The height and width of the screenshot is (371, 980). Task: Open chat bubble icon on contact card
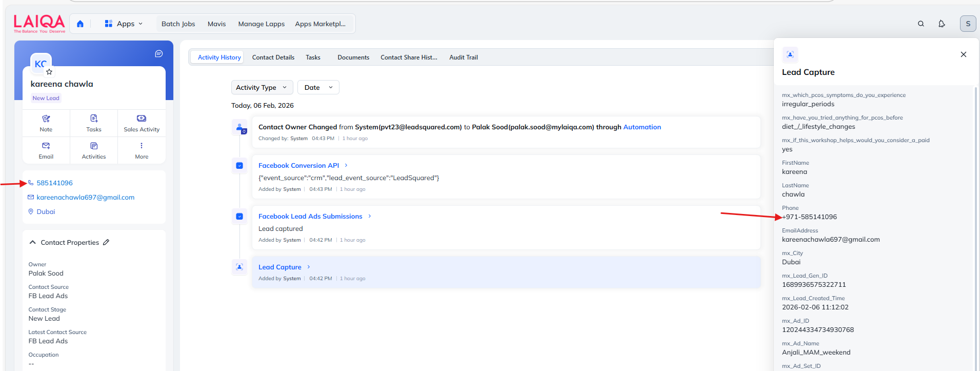click(159, 54)
